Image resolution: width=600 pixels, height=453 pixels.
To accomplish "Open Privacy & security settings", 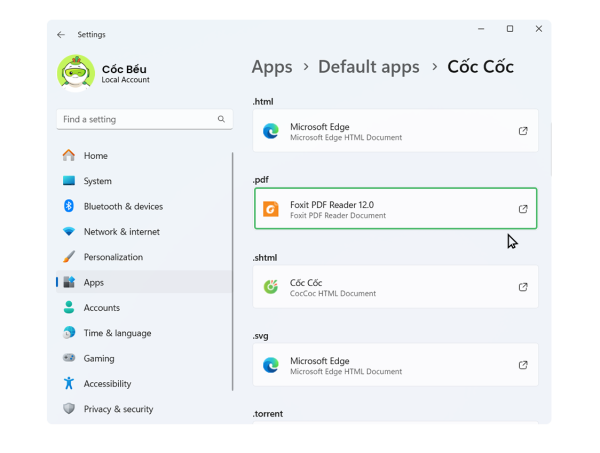I will coord(144,409).
